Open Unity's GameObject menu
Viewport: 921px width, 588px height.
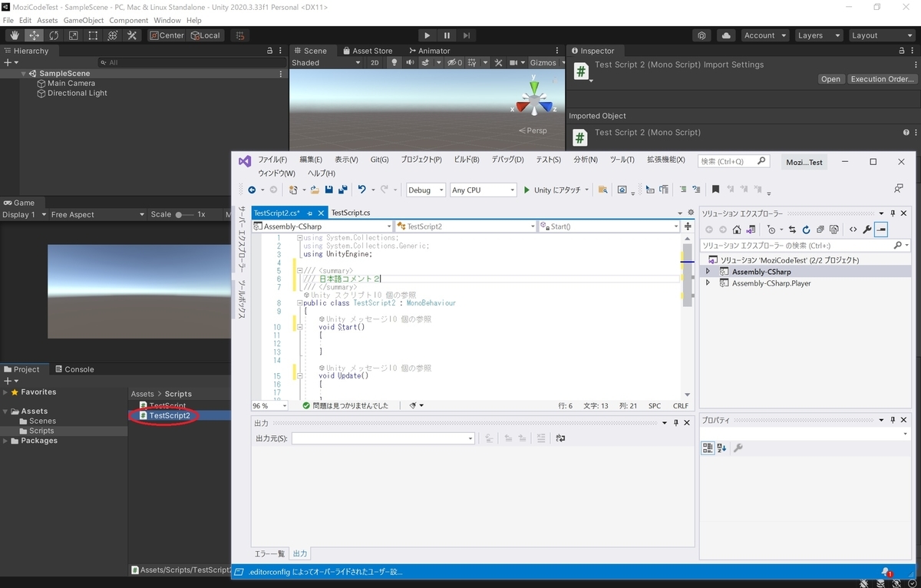point(84,20)
